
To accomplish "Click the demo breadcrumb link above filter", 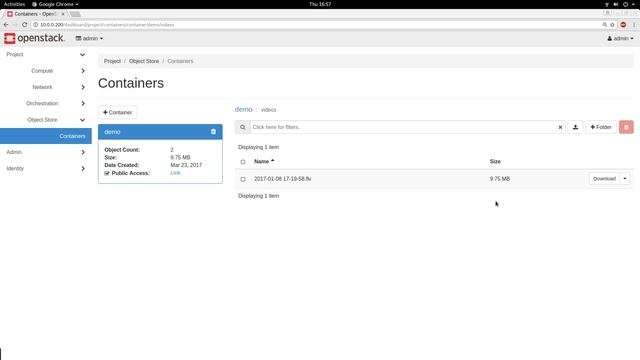I will pyautogui.click(x=244, y=109).
